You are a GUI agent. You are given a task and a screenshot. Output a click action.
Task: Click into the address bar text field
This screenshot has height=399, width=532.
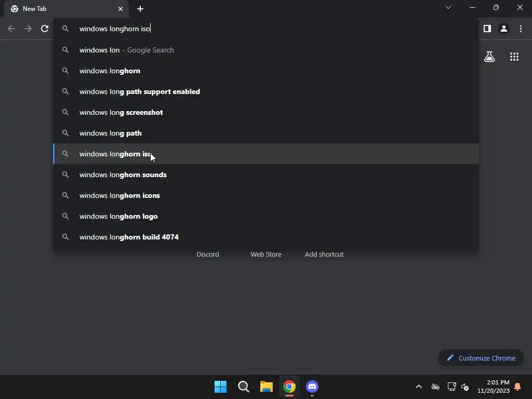click(266, 29)
